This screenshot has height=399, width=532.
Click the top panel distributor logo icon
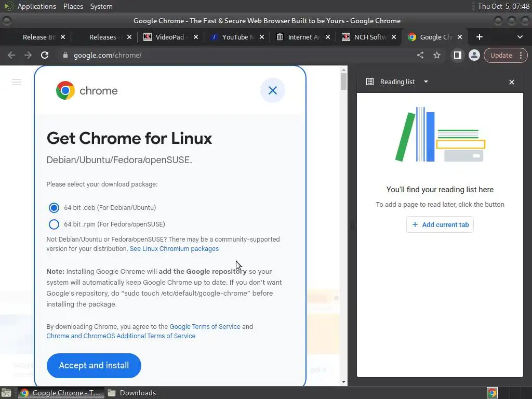[8, 6]
